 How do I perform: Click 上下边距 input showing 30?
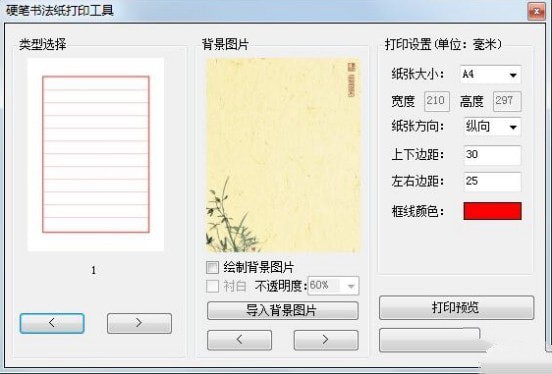[492, 155]
